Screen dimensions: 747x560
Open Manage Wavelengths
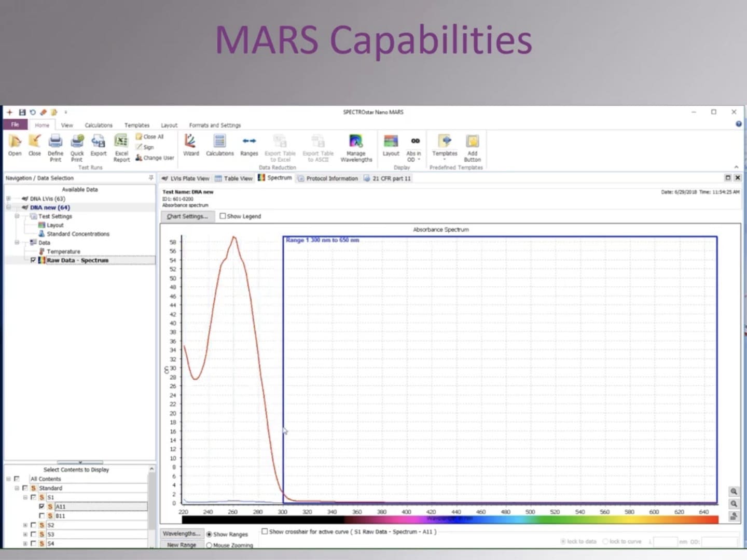tap(356, 148)
